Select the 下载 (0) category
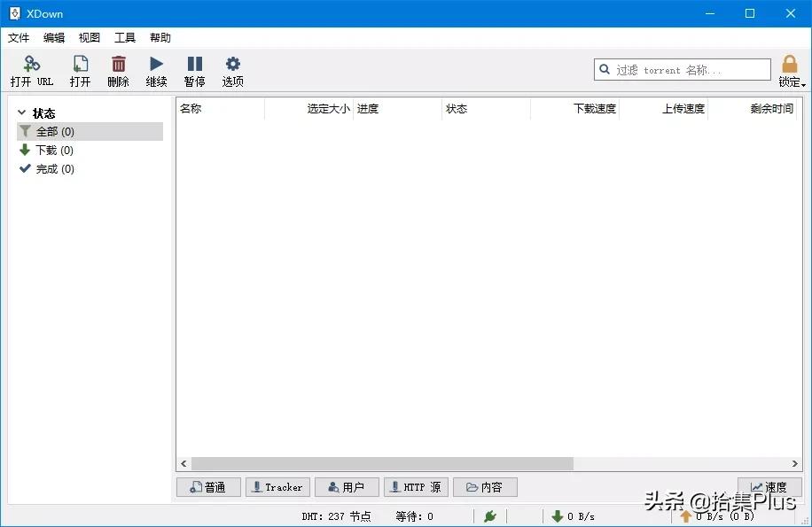The width and height of the screenshot is (812, 527). tap(53, 150)
